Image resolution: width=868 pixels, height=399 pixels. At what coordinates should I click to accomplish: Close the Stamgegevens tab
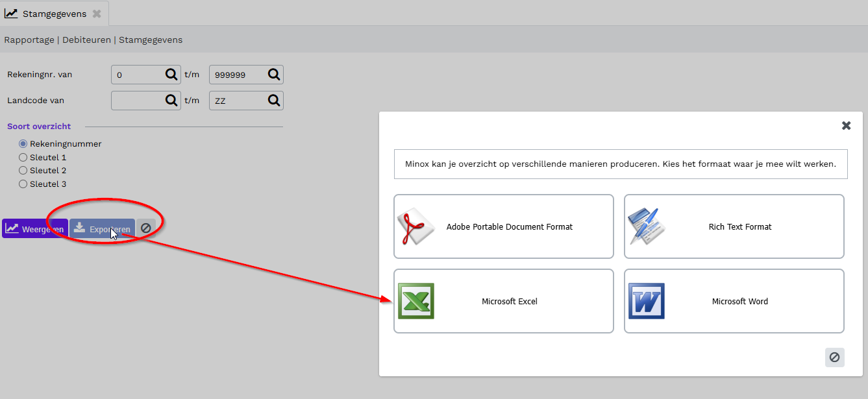[x=97, y=14]
